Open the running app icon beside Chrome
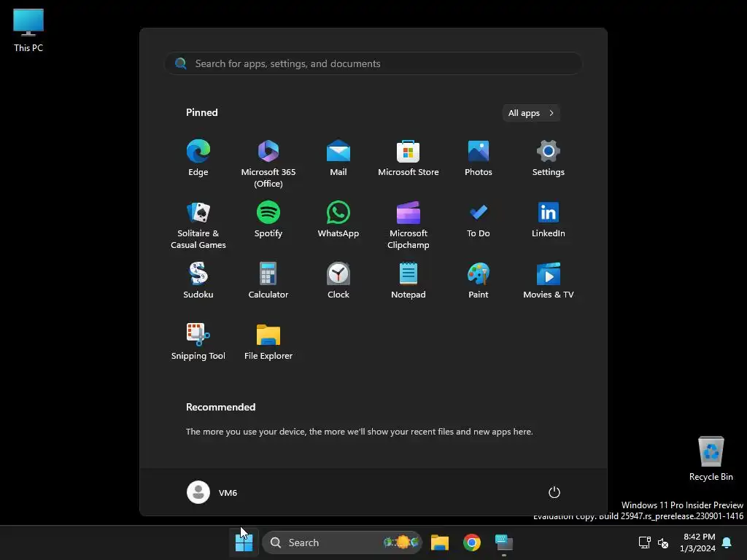The height and width of the screenshot is (560, 747). click(x=503, y=542)
